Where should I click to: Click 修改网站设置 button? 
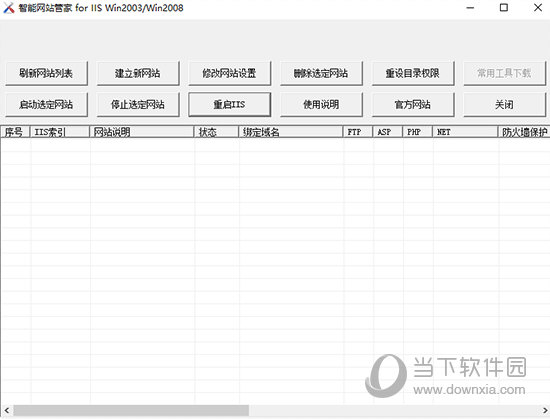pos(229,73)
